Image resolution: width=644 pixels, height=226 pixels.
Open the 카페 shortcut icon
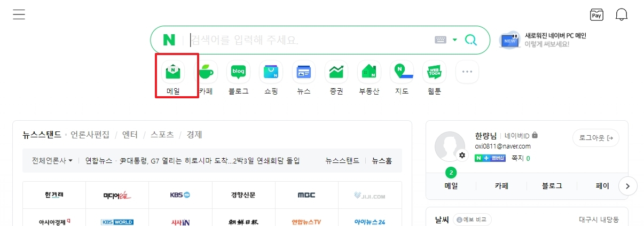tap(206, 72)
